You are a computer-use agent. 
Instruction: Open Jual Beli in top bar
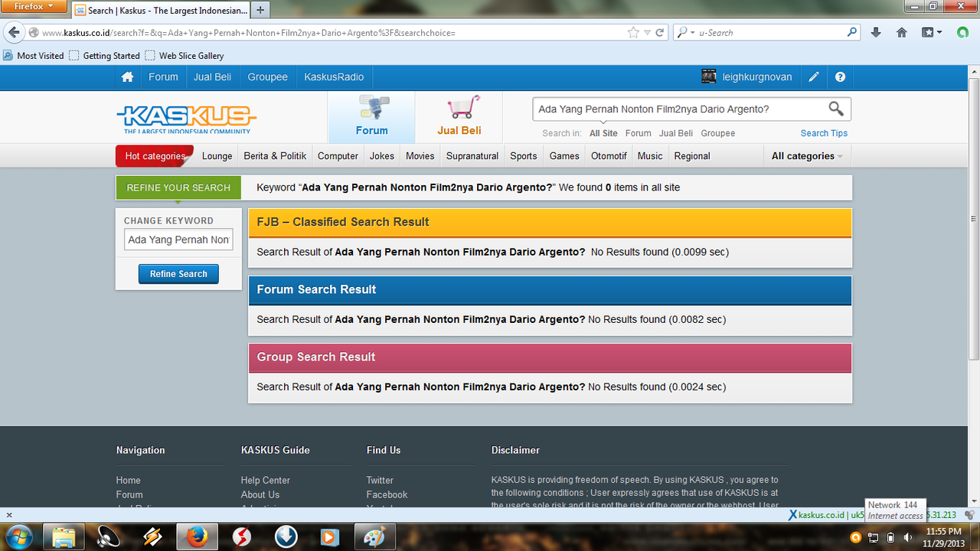(x=212, y=77)
